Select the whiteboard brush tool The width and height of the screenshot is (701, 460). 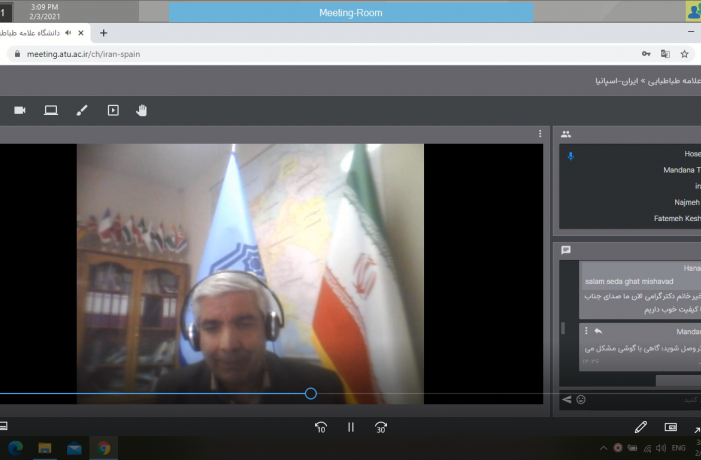click(82, 110)
